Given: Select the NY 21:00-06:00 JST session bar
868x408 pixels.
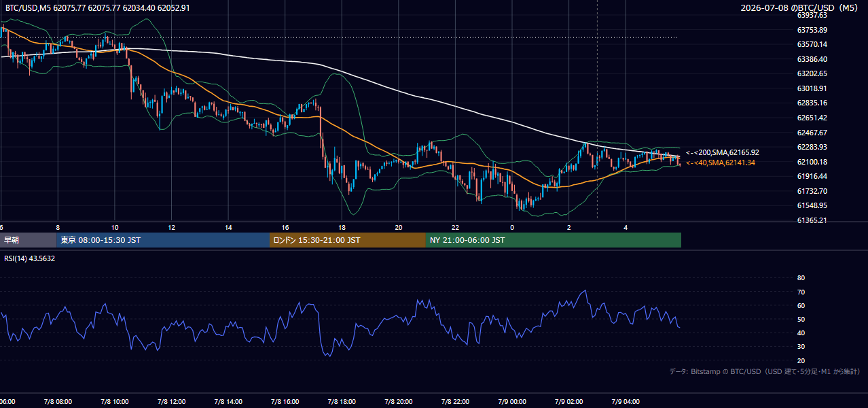Looking at the screenshot, I should click(x=554, y=240).
